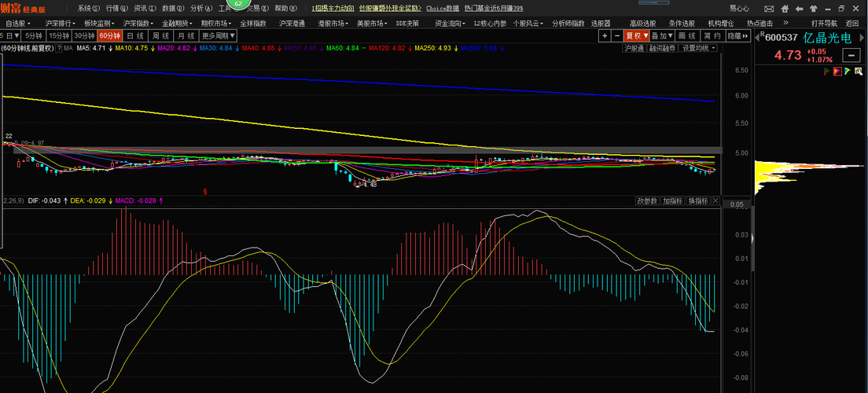
Task: Click 加指标 to add indicator
Action: point(673,201)
